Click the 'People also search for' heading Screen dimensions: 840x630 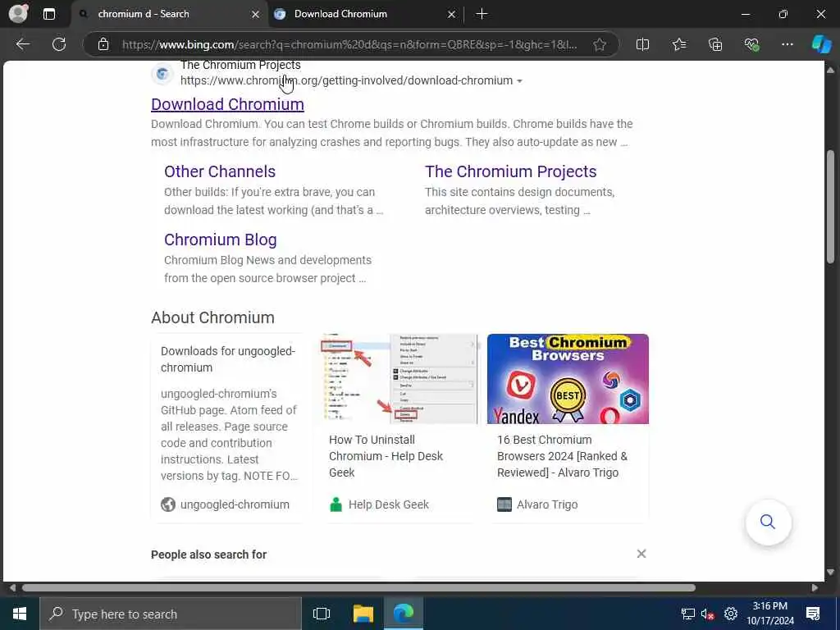(209, 555)
